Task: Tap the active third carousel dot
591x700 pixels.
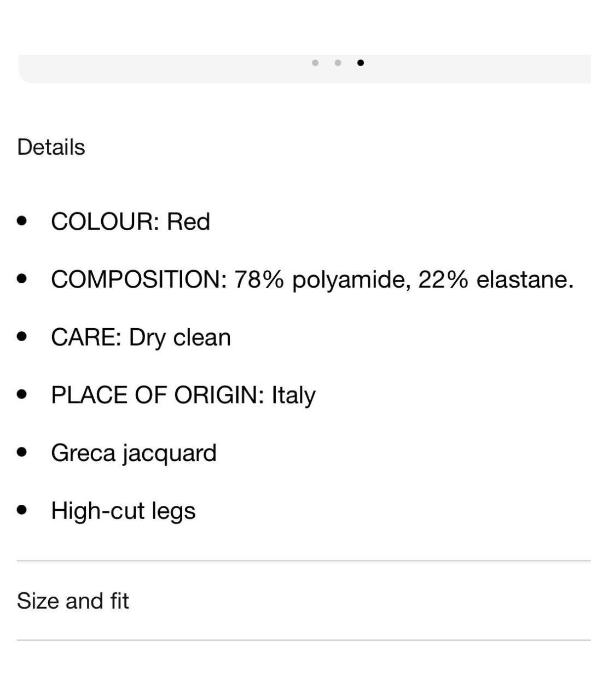Action: 360,63
